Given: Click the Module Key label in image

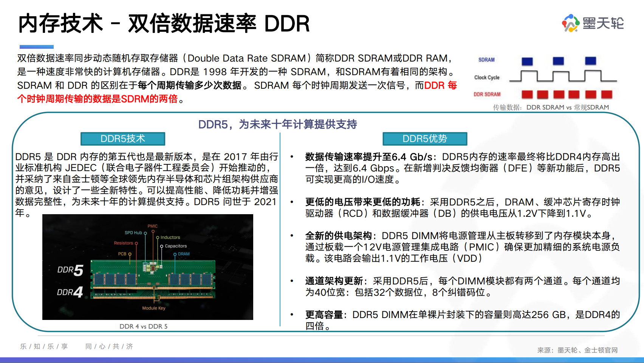Looking at the screenshot, I should [x=154, y=308].
